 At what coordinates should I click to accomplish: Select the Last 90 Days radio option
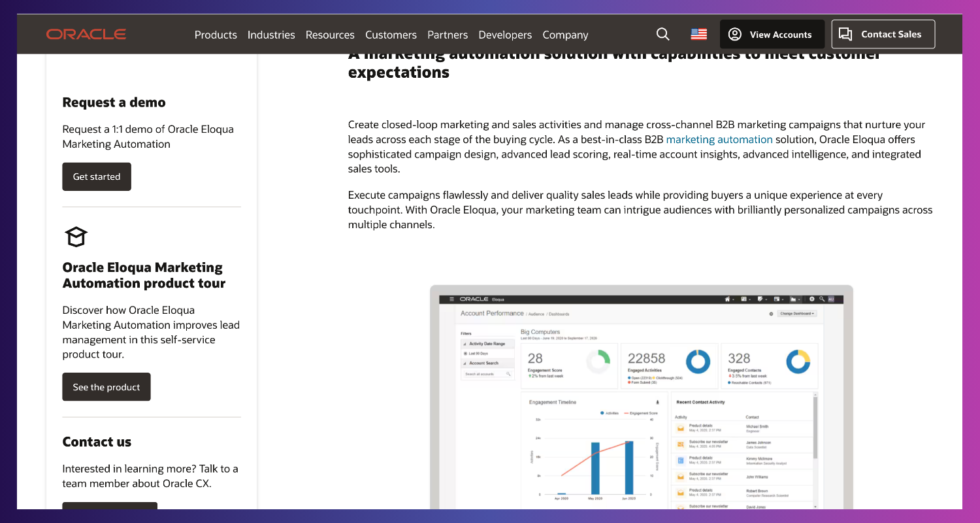coord(464,354)
